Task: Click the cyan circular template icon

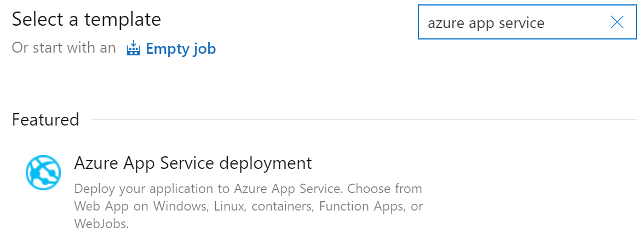Action: (x=43, y=173)
